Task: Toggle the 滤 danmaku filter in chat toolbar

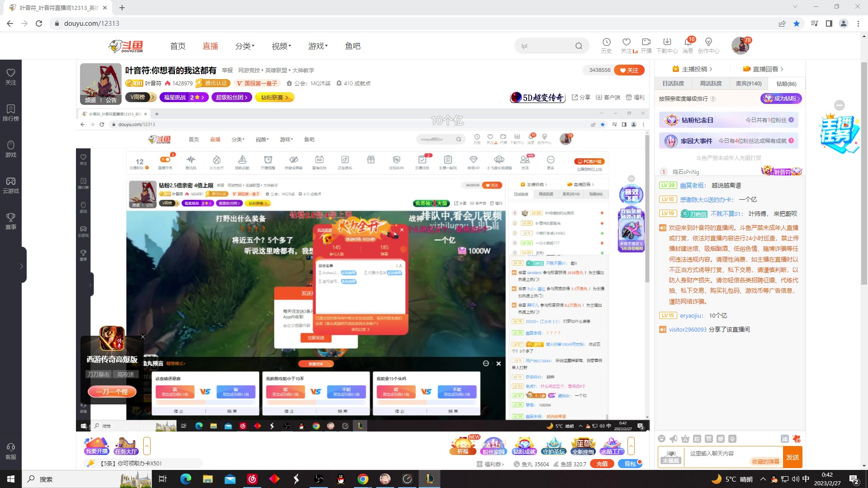Action: [x=784, y=439]
